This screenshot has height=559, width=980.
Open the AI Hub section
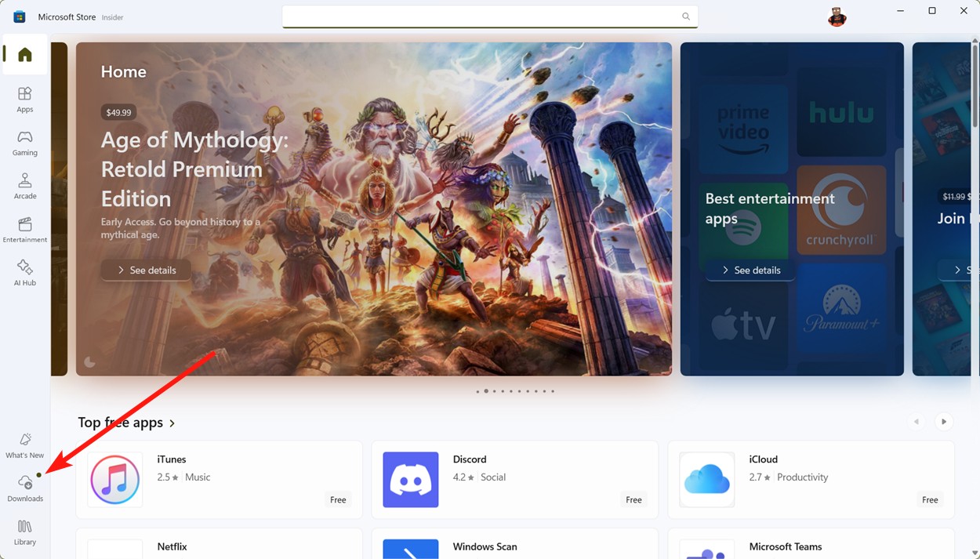(25, 273)
